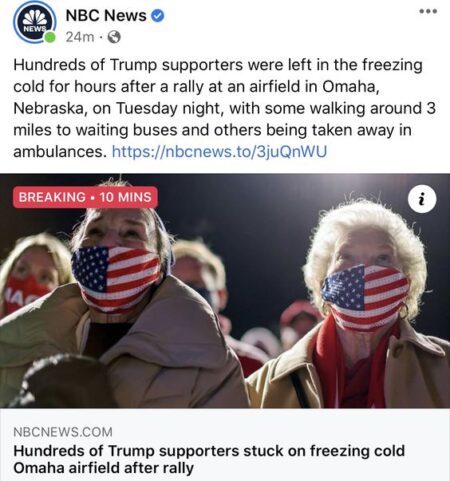Click the NEWS text in the peacock logo

coord(34,29)
